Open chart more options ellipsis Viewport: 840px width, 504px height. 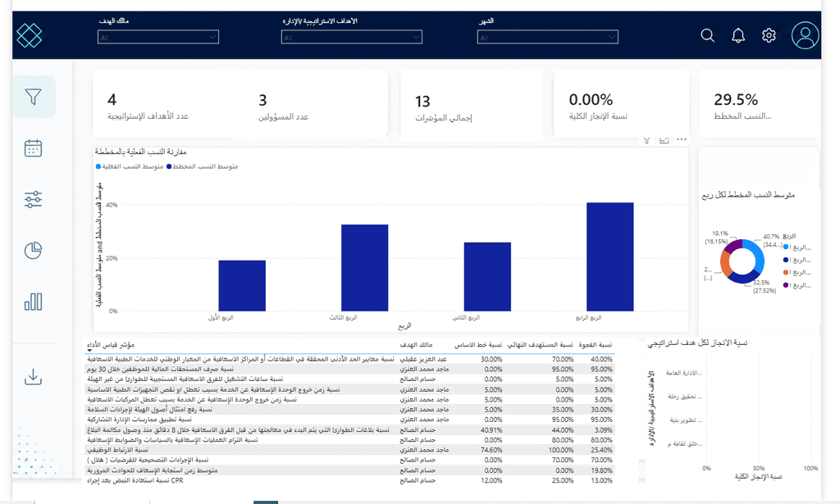pos(682,139)
